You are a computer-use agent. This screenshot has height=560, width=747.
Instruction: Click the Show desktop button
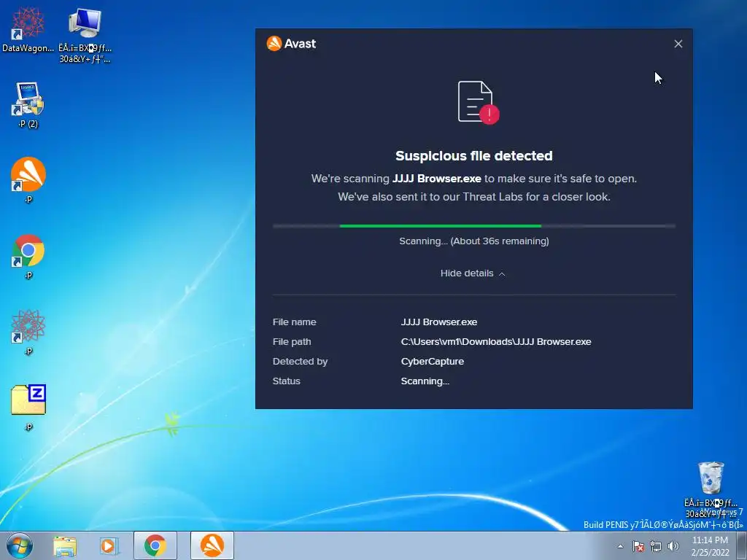(742, 545)
